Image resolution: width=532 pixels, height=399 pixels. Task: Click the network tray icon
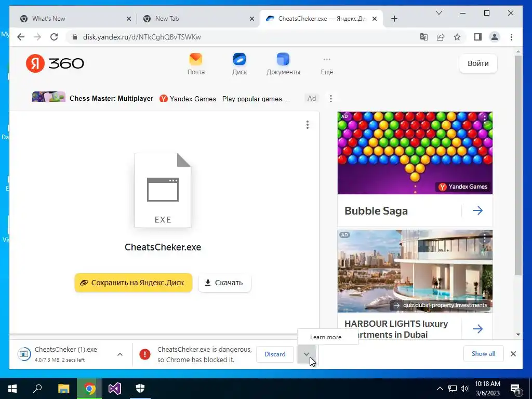coord(453,389)
